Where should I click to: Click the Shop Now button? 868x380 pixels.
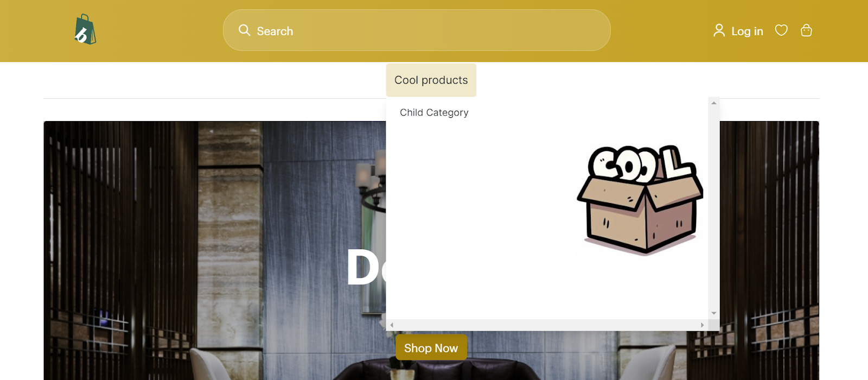point(431,348)
